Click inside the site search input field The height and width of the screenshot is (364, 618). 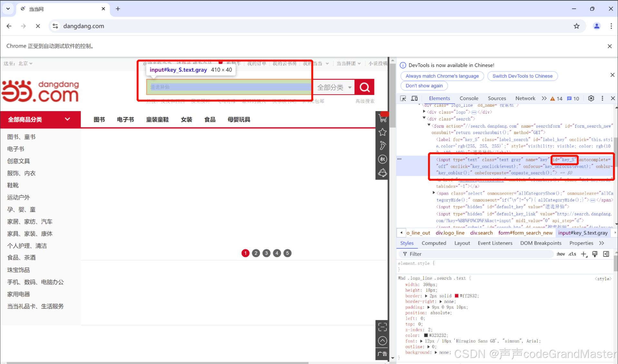pyautogui.click(x=229, y=87)
